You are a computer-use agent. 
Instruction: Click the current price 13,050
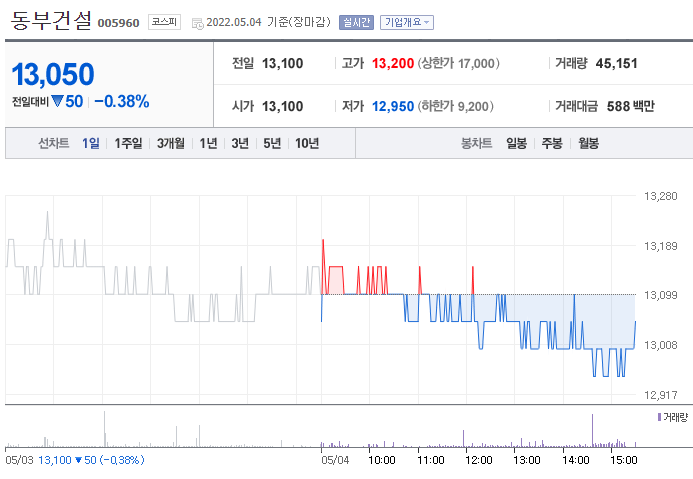[x=53, y=74]
